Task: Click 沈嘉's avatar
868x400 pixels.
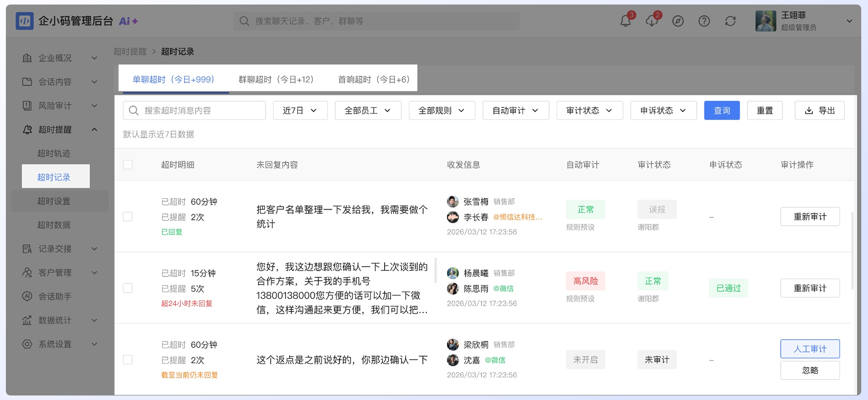Action: 453,360
